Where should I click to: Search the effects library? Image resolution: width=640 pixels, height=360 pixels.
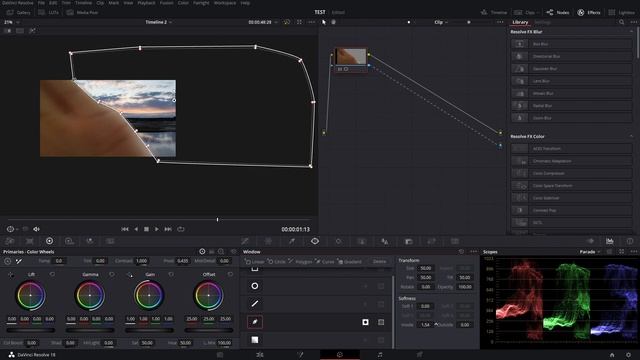click(x=621, y=22)
